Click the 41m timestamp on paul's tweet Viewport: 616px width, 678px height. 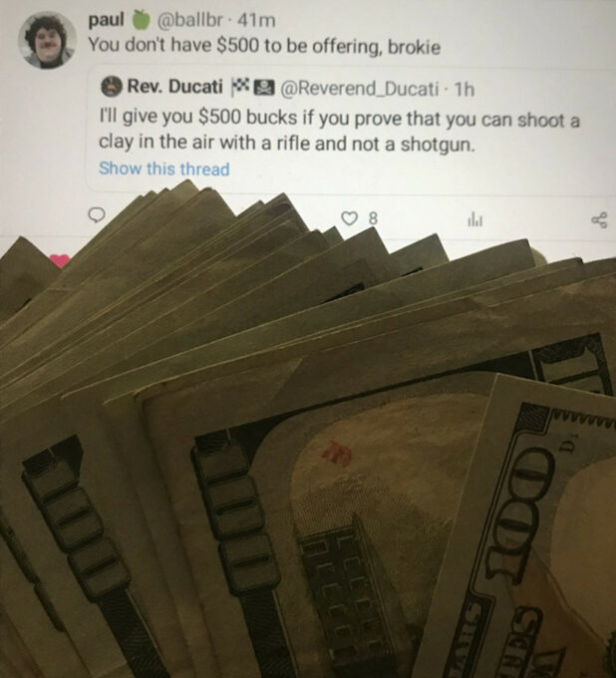click(256, 21)
